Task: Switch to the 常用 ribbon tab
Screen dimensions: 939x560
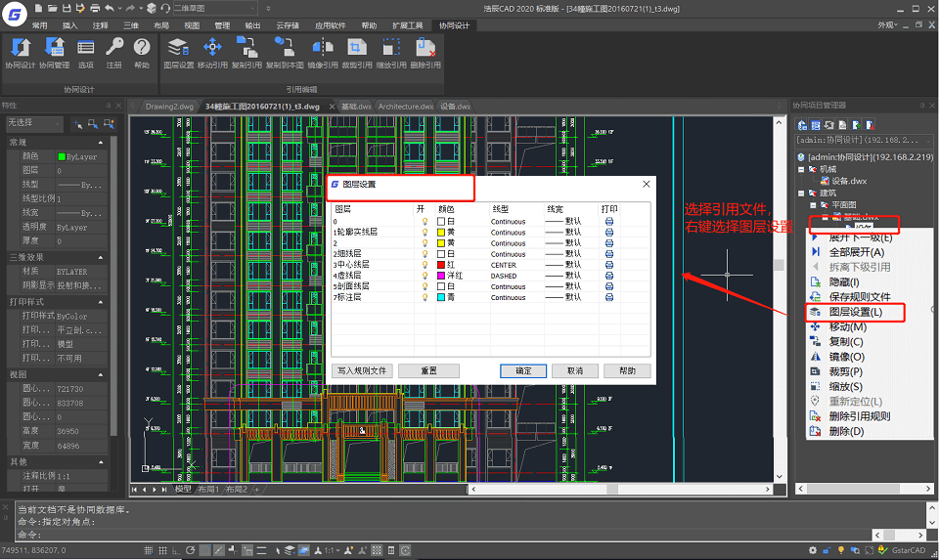Action: (39, 25)
